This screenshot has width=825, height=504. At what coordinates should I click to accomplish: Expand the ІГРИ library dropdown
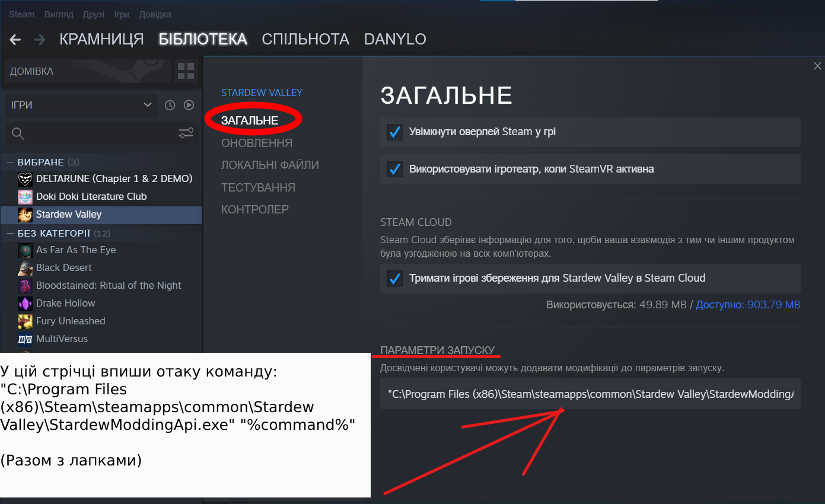click(x=81, y=105)
